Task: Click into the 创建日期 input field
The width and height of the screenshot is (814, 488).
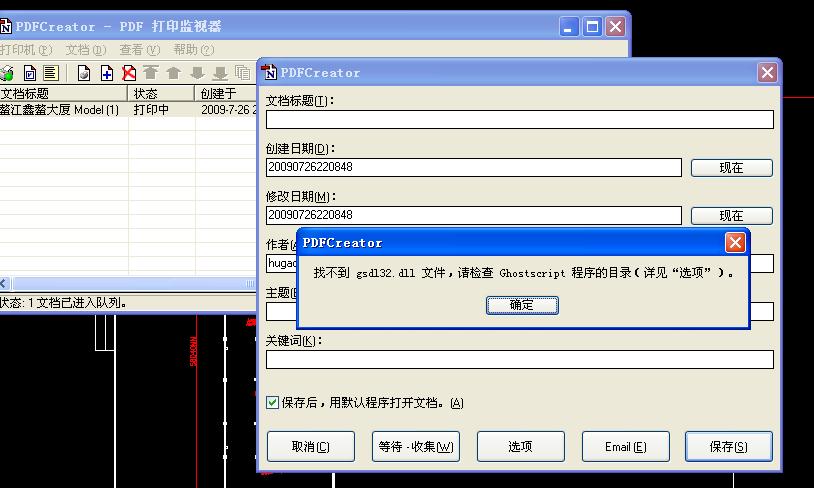Action: click(473, 167)
